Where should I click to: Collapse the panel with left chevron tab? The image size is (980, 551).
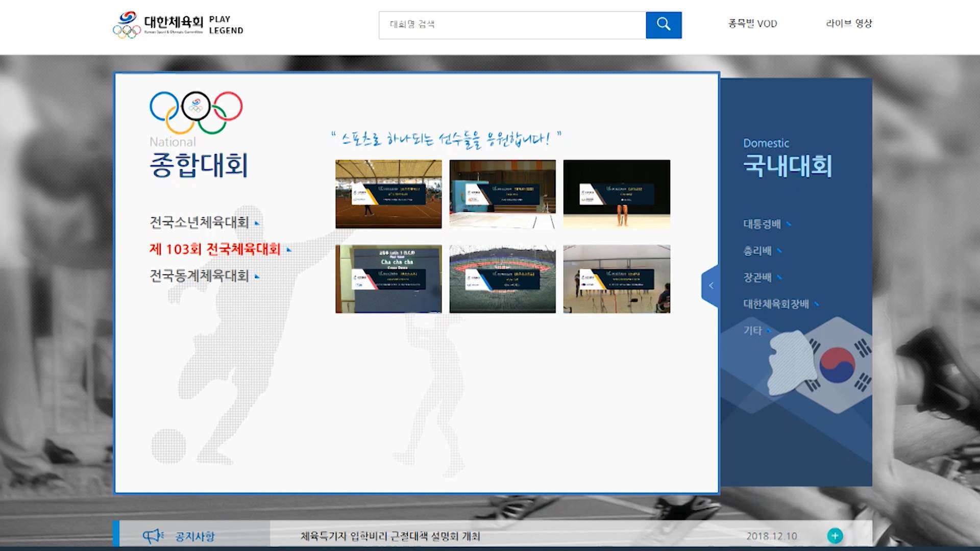[710, 286]
